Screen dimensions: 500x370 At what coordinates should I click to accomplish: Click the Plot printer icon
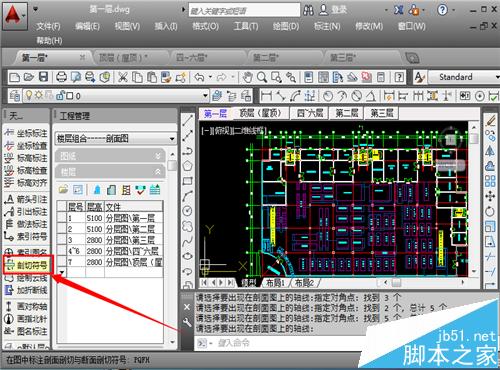pyautogui.click(x=61, y=77)
